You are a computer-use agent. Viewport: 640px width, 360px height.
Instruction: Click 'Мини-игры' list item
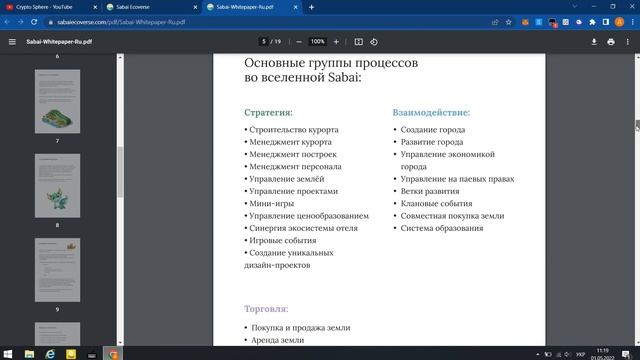[271, 203]
